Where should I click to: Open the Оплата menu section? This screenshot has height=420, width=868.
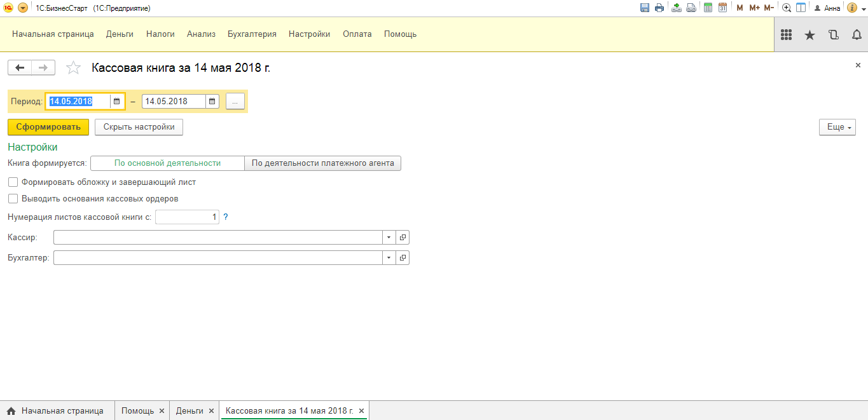click(357, 34)
